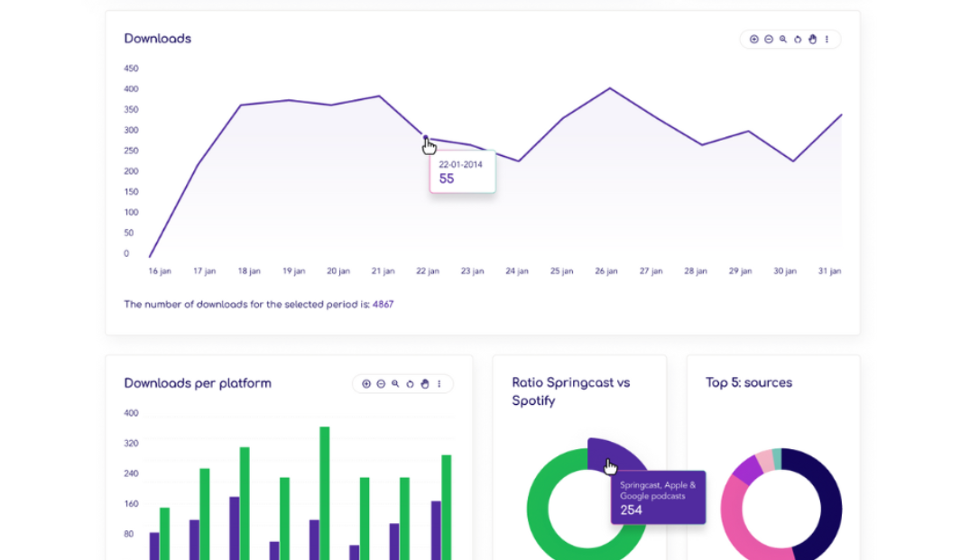Open the Downloads chart three-dot menu
This screenshot has width=961, height=560.
pos(827,39)
